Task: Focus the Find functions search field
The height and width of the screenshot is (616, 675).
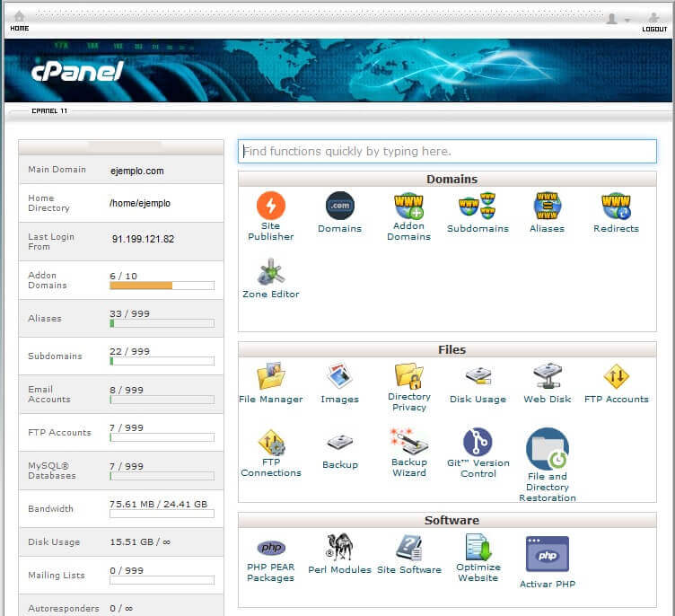Action: tap(447, 151)
